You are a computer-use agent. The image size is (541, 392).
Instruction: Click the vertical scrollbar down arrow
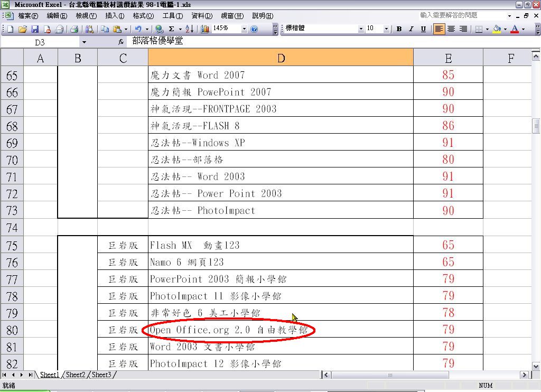pyautogui.click(x=536, y=367)
